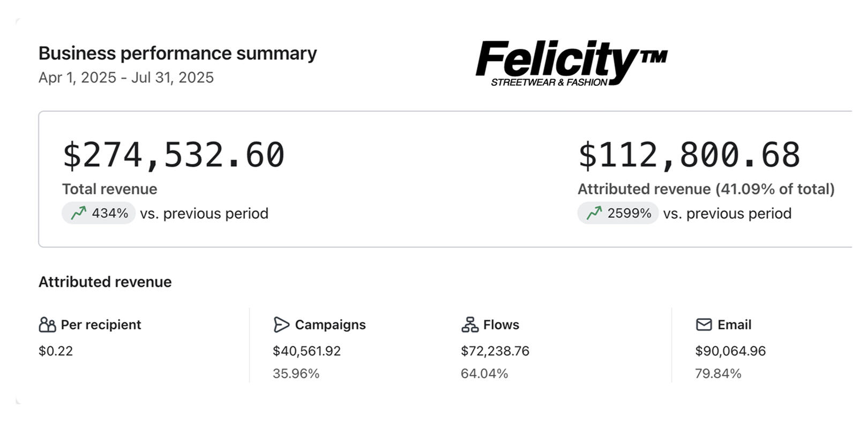Select the 434% growth badge

tap(99, 213)
